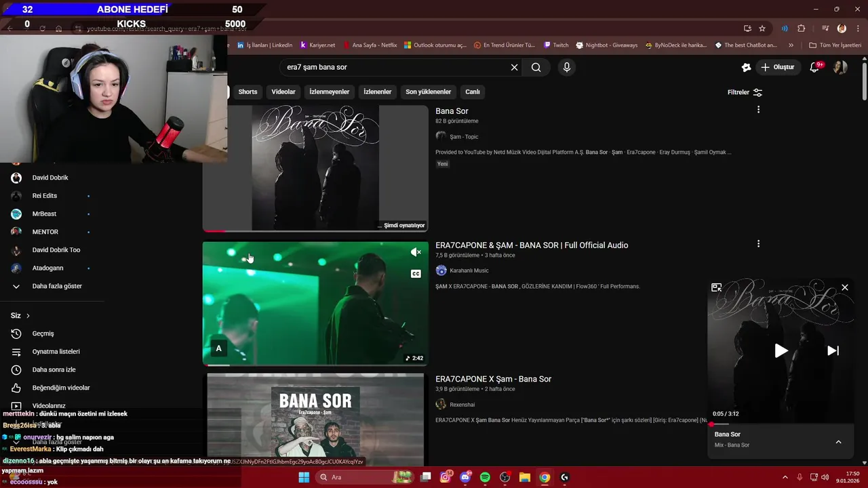868x488 pixels.
Task: Open Twitch bookmark
Action: click(556, 45)
